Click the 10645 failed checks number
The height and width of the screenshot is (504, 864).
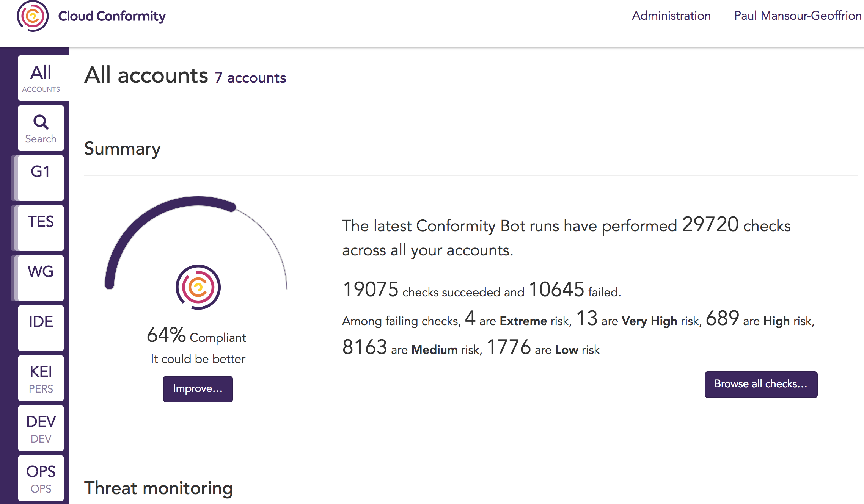coord(556,290)
